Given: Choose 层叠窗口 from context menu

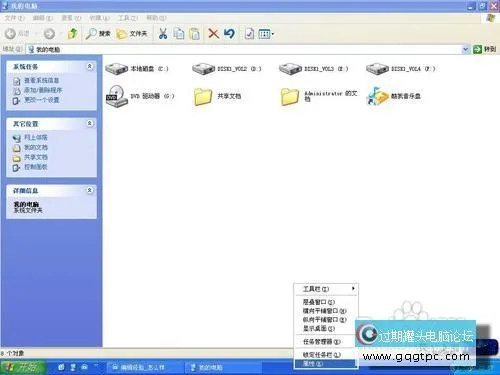Looking at the screenshot, I should point(326,302).
